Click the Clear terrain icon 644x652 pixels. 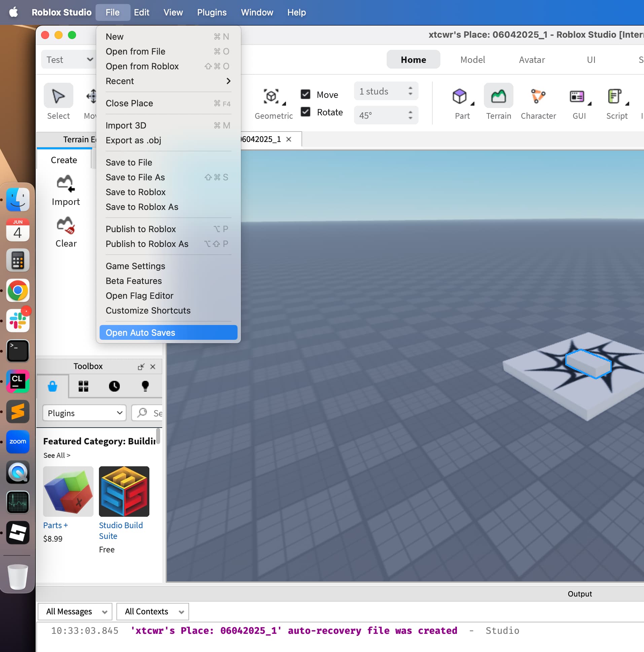(66, 225)
